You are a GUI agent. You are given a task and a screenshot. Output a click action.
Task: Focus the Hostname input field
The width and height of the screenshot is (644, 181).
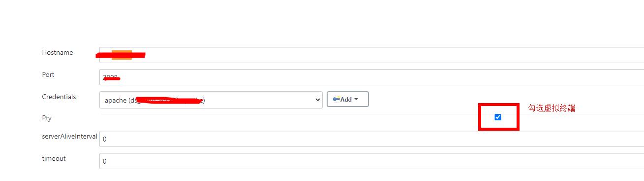click(371, 55)
